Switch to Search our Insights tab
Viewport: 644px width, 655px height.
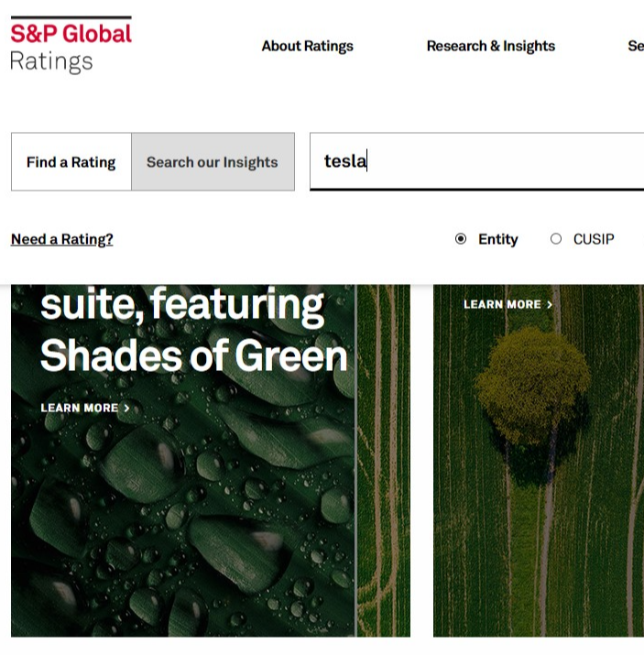pyautogui.click(x=213, y=162)
